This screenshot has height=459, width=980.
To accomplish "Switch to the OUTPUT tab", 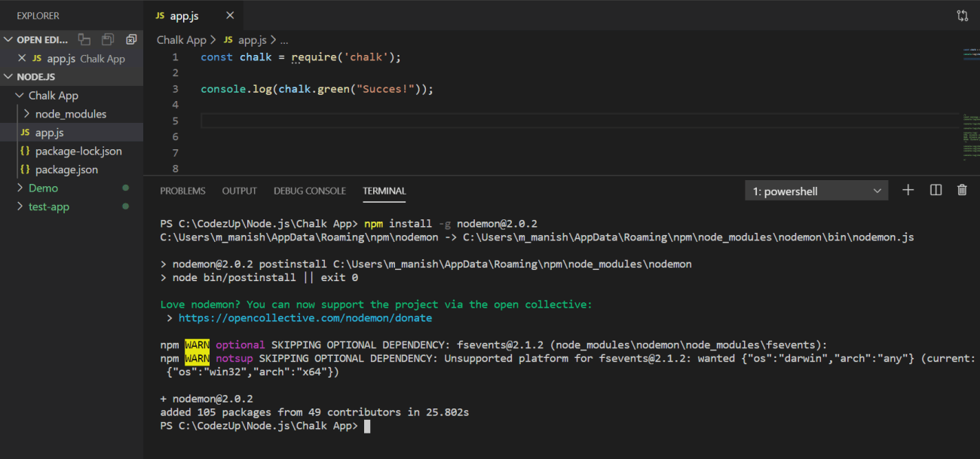I will tap(239, 191).
